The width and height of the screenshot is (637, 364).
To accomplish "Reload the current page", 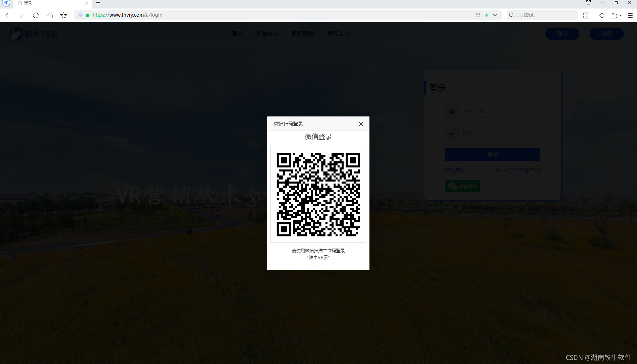I will [36, 15].
